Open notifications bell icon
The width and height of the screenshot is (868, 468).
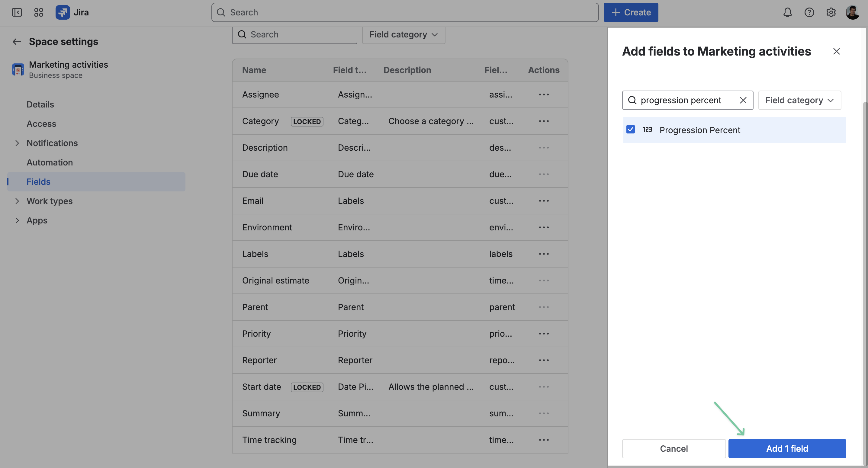[787, 12]
